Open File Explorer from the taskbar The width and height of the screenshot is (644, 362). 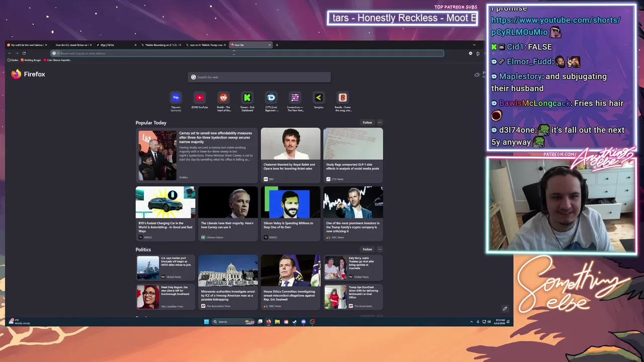point(277,322)
